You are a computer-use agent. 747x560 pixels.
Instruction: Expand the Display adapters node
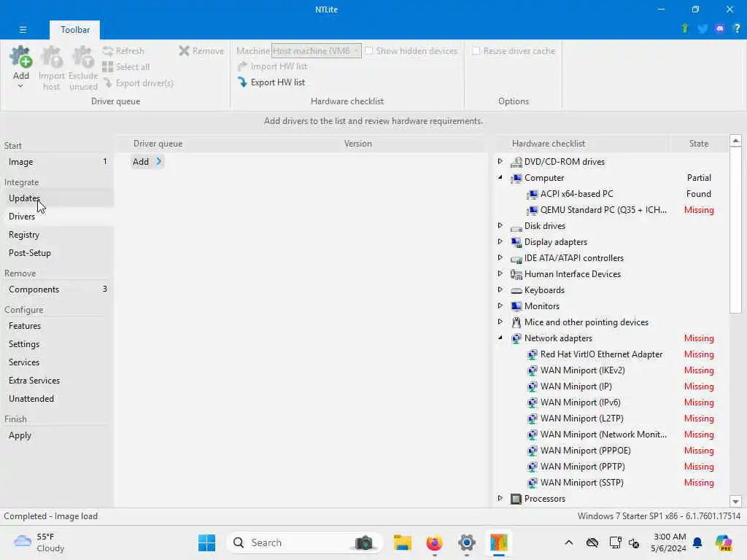[500, 241]
